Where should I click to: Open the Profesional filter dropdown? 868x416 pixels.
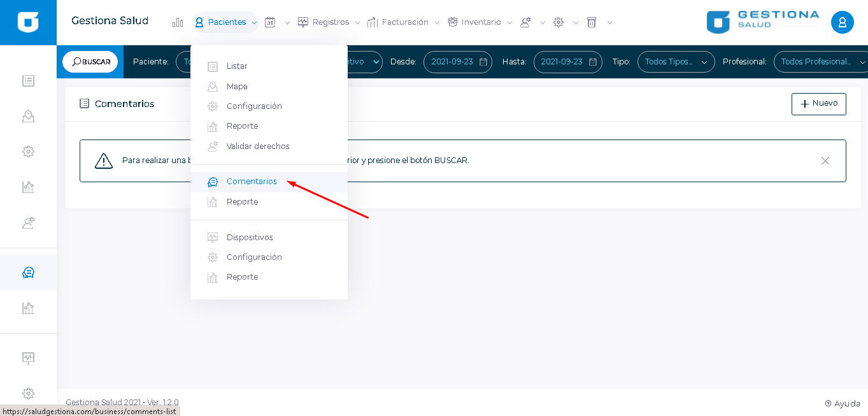point(822,62)
